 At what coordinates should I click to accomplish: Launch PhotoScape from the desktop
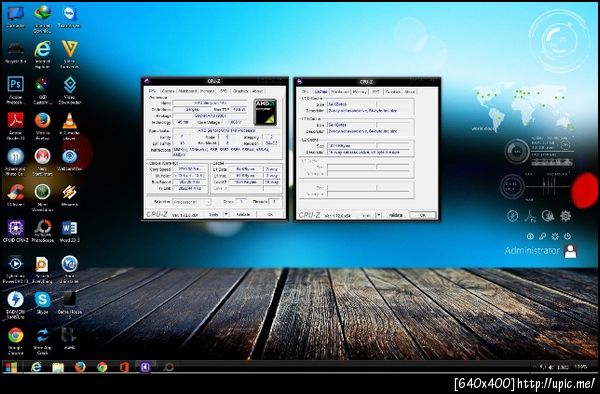tap(42, 231)
